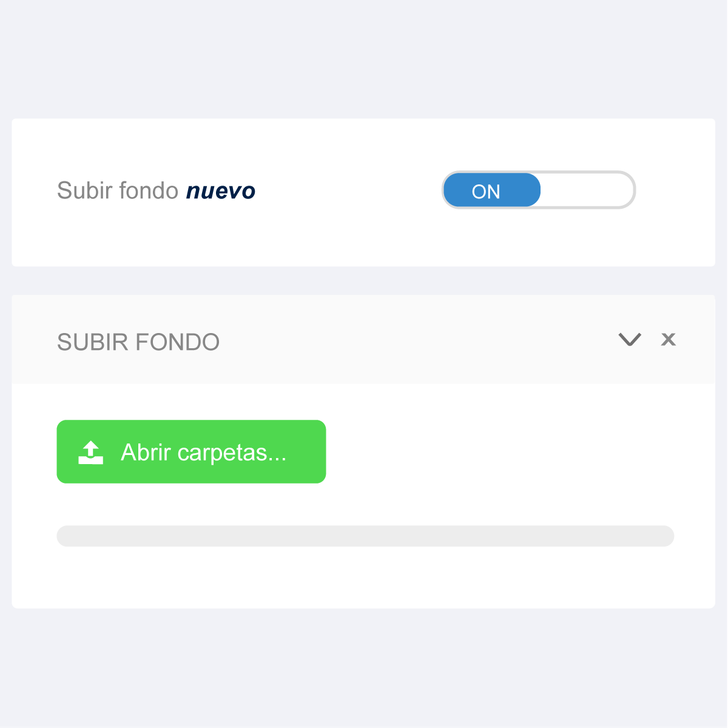Click the word "carpetas..." on the green button
Viewport: 728px width, 728px height.
point(232,453)
